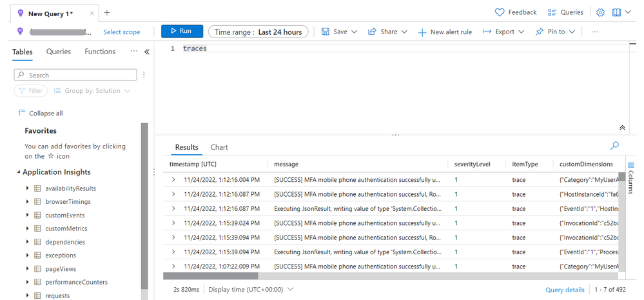Click the Feedback heart icon
The height and width of the screenshot is (300, 644).
500,12
